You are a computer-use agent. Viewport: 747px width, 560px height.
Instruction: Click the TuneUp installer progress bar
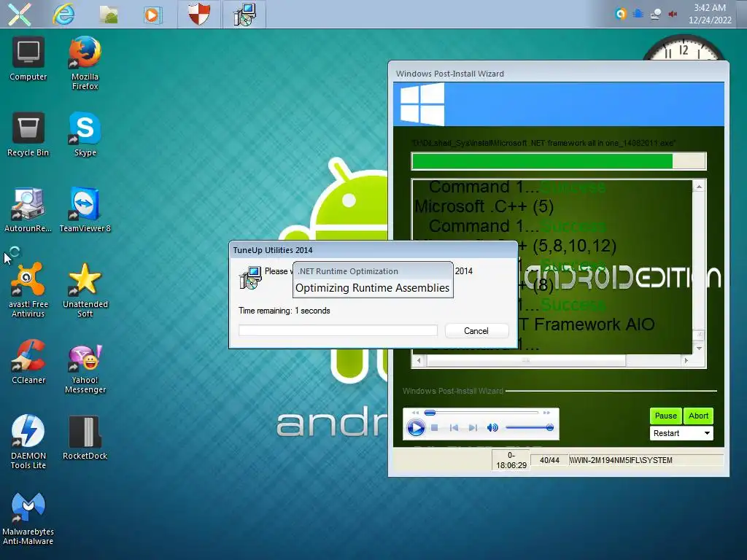(x=338, y=330)
